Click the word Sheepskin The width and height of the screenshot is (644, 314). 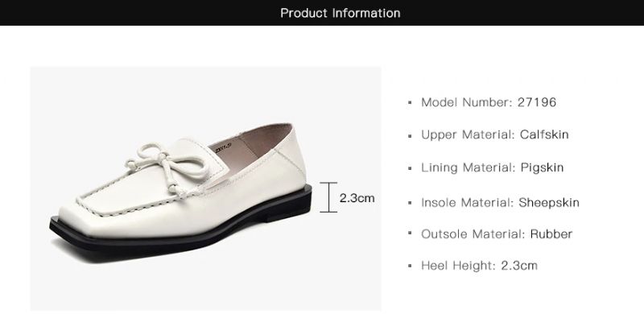click(549, 202)
